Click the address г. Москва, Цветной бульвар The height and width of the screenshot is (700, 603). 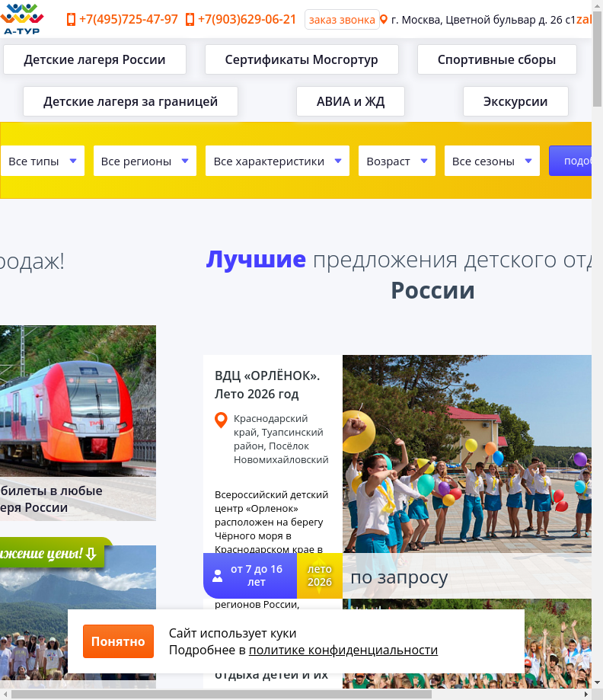click(483, 20)
